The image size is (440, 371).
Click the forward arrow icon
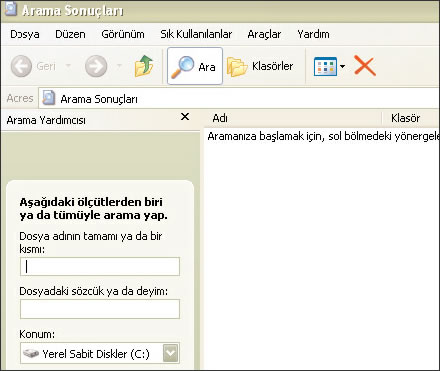[x=96, y=66]
